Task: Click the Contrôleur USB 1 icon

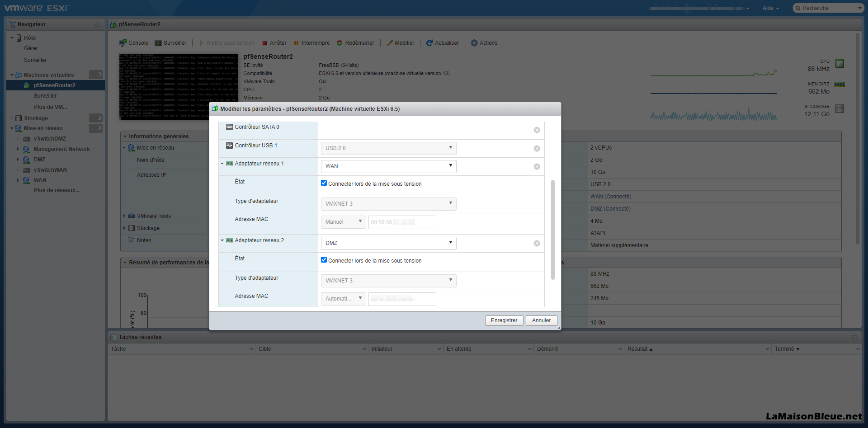Action: (x=229, y=146)
